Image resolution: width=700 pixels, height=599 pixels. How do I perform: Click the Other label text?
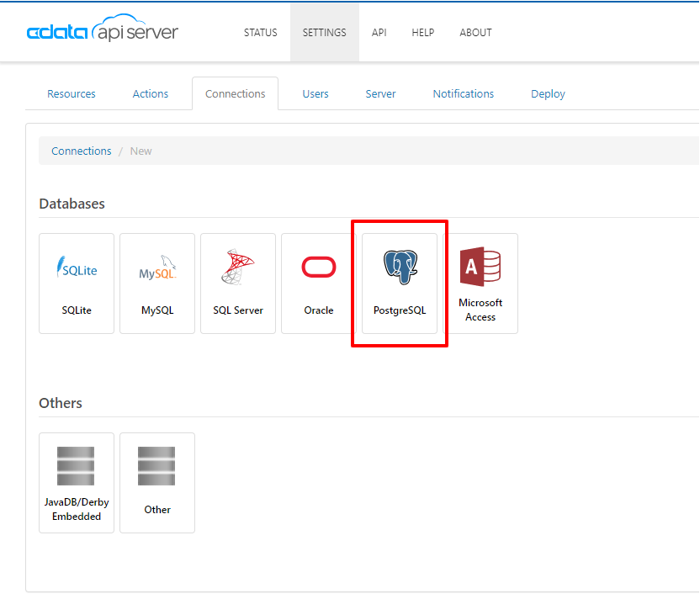click(x=157, y=509)
